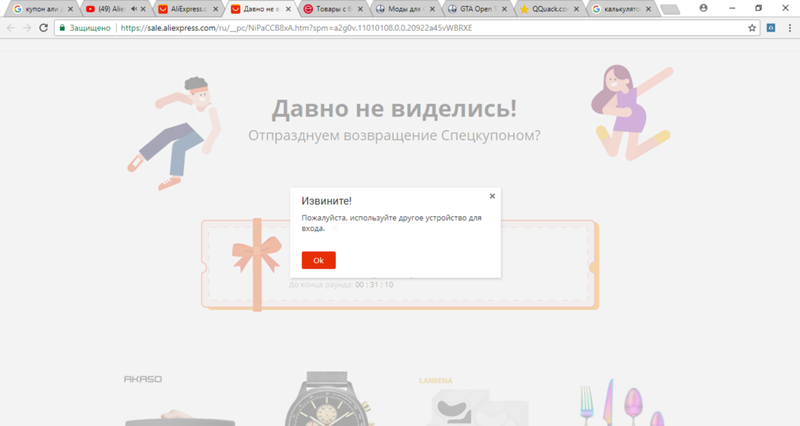Go back with browser back arrow

[11, 28]
